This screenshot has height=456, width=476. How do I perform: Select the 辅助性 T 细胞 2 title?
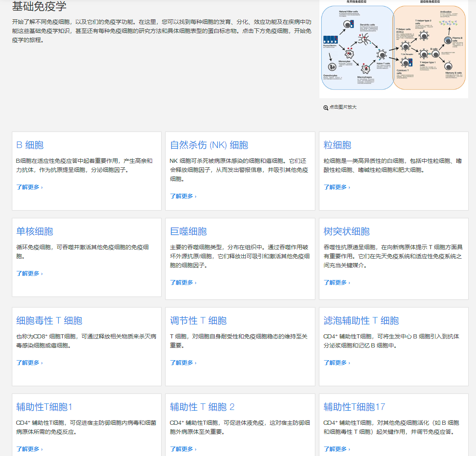(202, 407)
